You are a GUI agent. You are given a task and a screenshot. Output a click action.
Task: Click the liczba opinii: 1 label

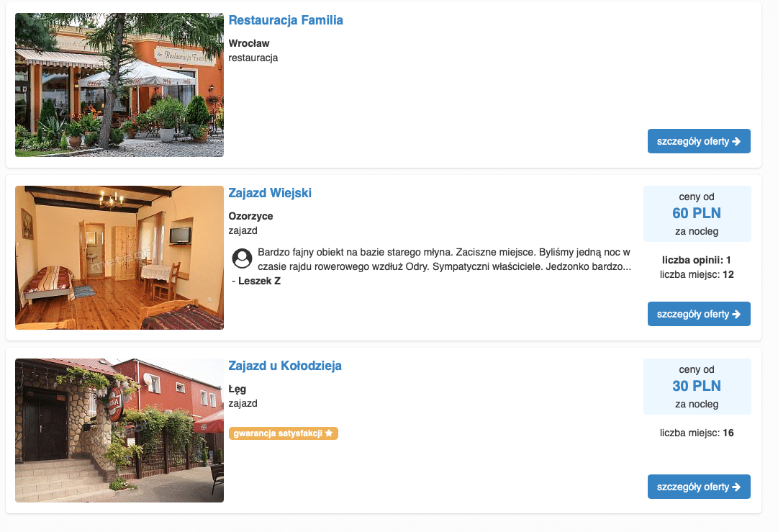pos(697,260)
